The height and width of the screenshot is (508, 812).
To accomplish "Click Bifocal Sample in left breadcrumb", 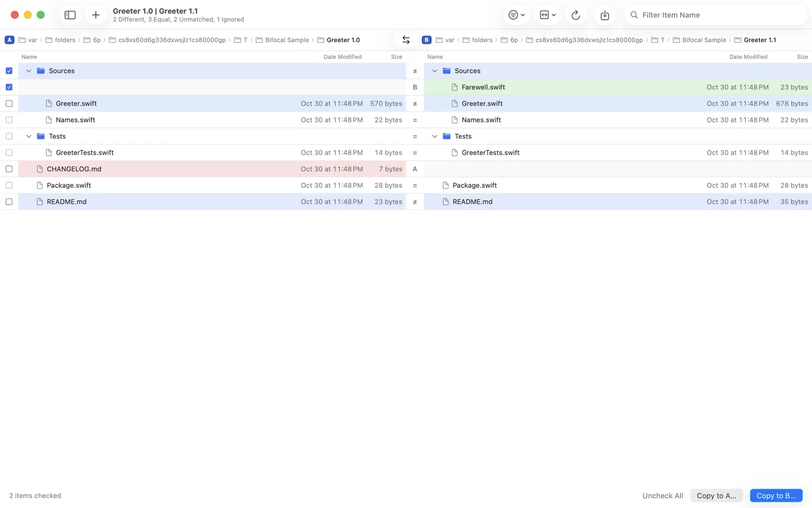I will pyautogui.click(x=282, y=40).
